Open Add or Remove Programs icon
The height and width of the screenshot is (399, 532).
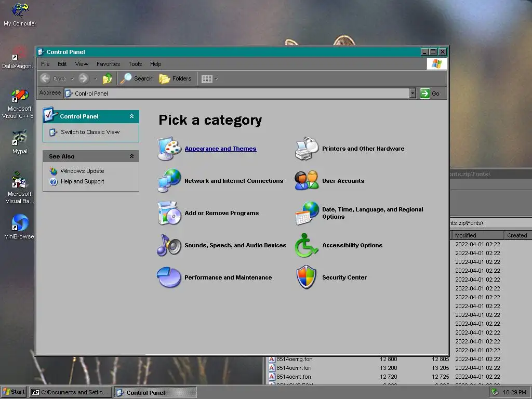click(169, 212)
